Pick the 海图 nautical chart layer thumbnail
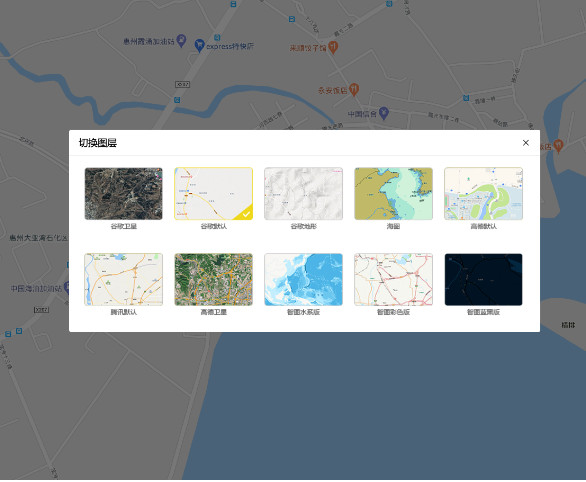 tap(394, 194)
